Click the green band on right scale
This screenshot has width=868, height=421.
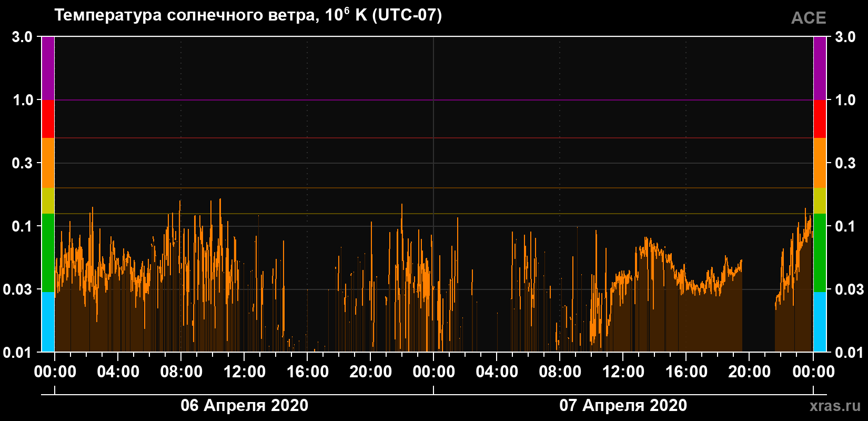click(x=820, y=253)
